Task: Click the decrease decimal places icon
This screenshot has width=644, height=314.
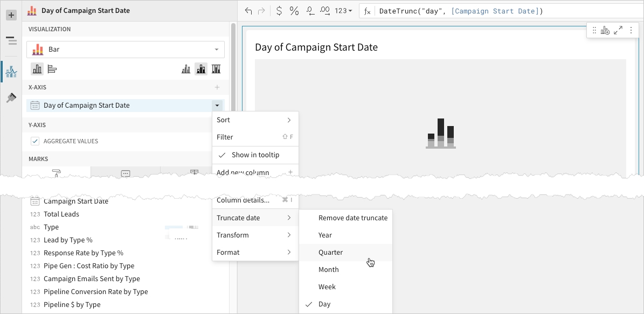Action: click(x=310, y=11)
